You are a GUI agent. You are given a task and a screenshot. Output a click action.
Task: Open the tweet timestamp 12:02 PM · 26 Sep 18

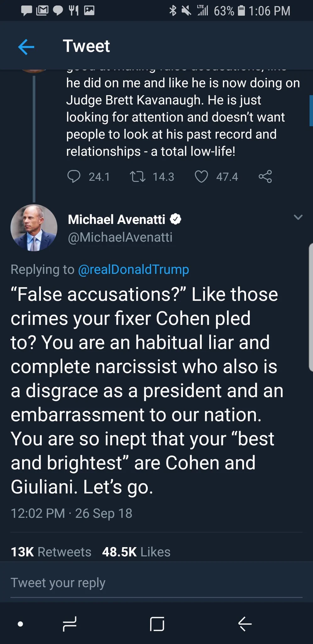tap(71, 513)
